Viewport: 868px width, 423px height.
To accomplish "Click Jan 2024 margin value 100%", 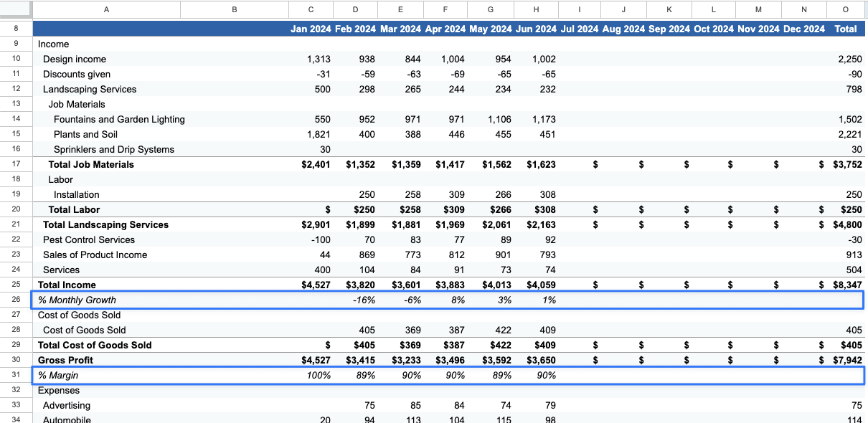I will pos(317,375).
